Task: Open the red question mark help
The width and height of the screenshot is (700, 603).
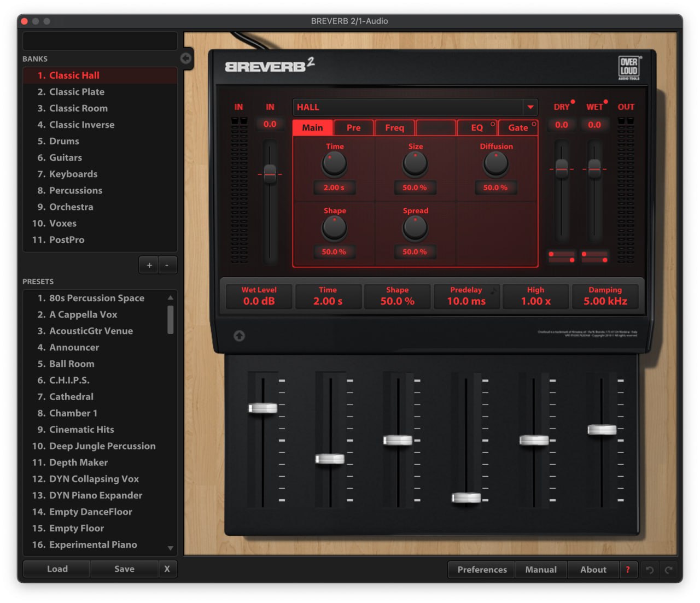Action: [x=628, y=570]
